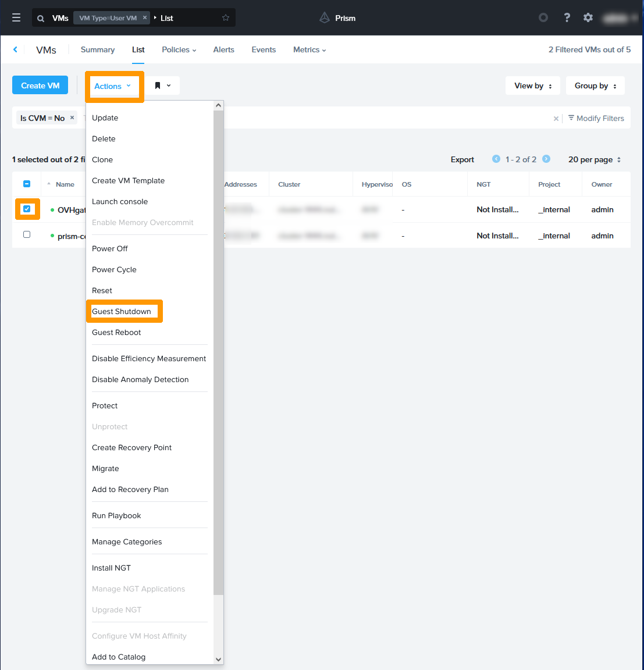Open the help question mark menu
This screenshot has height=670, width=644.
(567, 18)
